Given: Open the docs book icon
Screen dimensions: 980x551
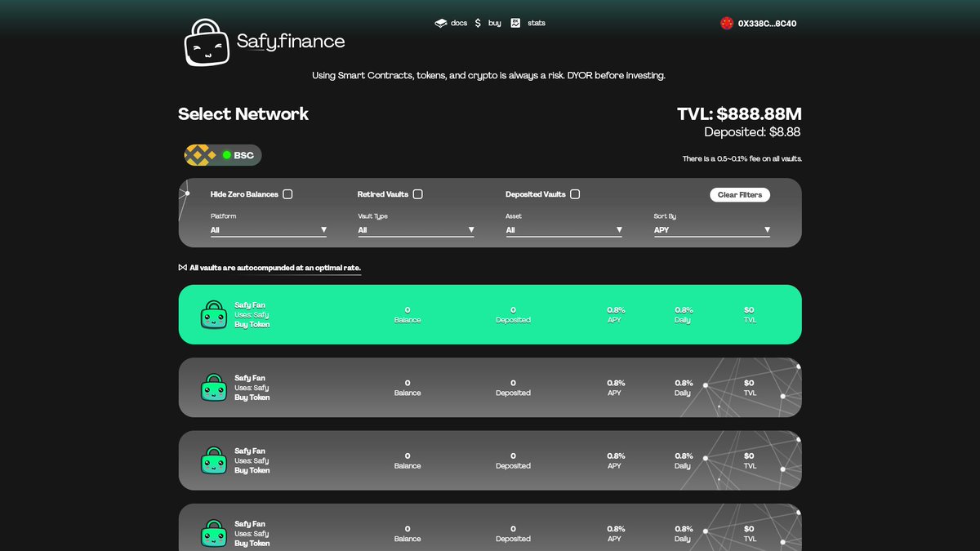Looking at the screenshot, I should pos(440,23).
